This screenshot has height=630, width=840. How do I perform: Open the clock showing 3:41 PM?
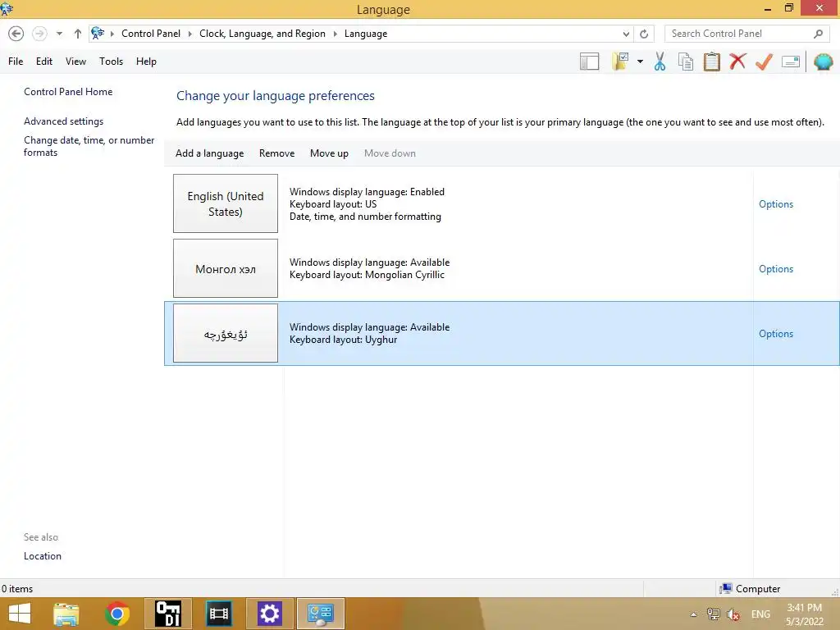point(805,614)
